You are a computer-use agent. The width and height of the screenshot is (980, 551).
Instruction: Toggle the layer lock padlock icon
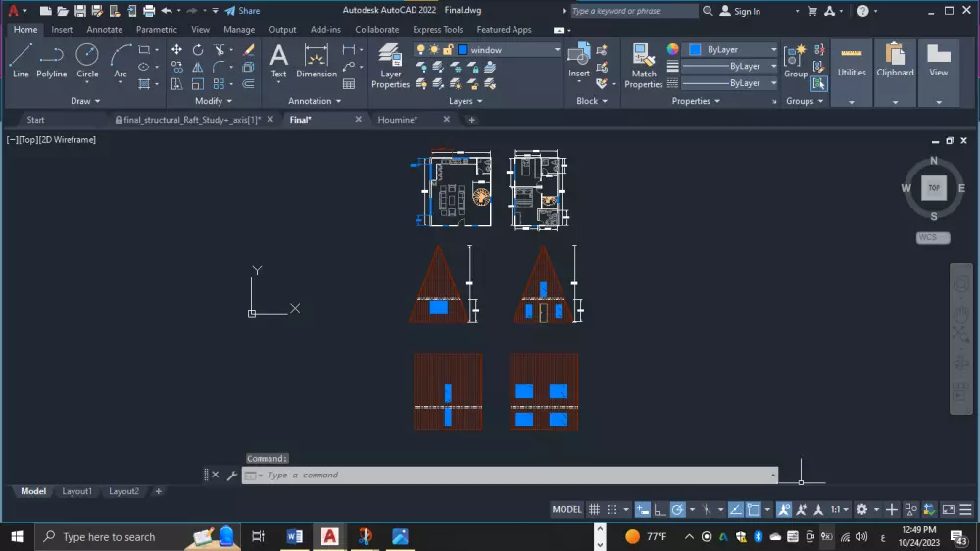(x=448, y=49)
